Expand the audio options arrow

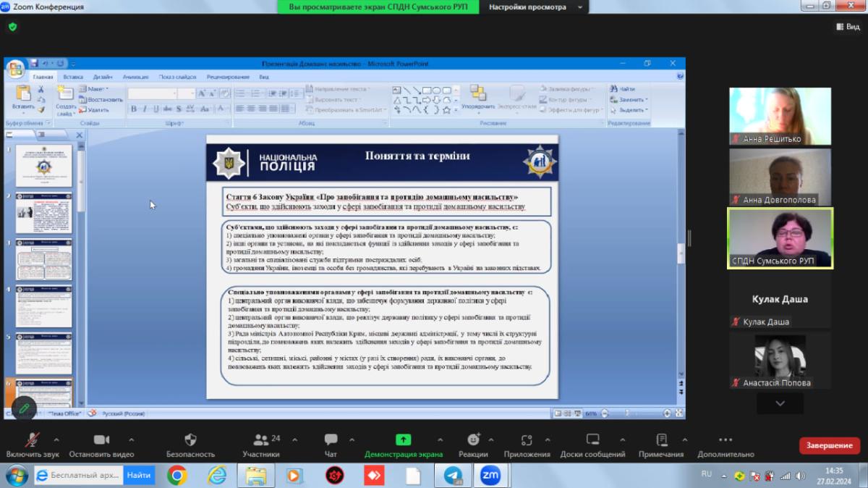click(56, 439)
